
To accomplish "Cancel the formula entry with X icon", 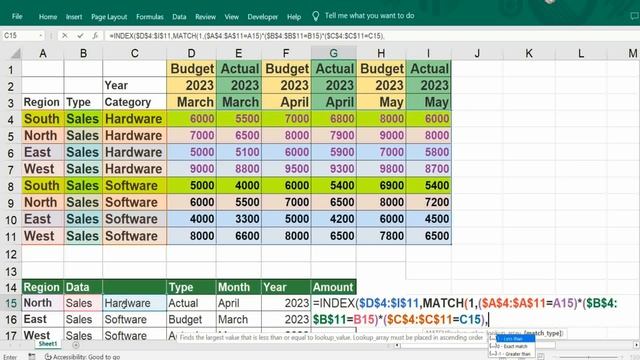I will [64, 36].
